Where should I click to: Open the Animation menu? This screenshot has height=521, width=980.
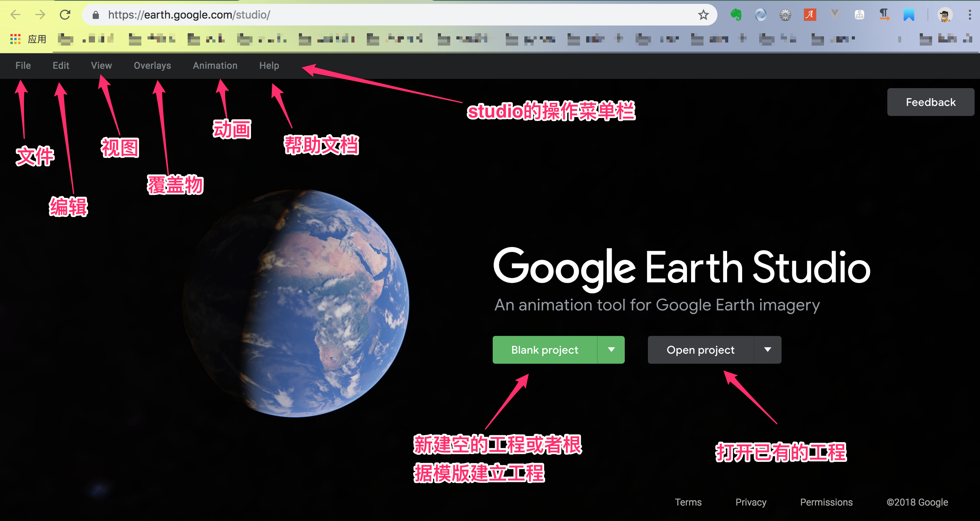click(215, 65)
